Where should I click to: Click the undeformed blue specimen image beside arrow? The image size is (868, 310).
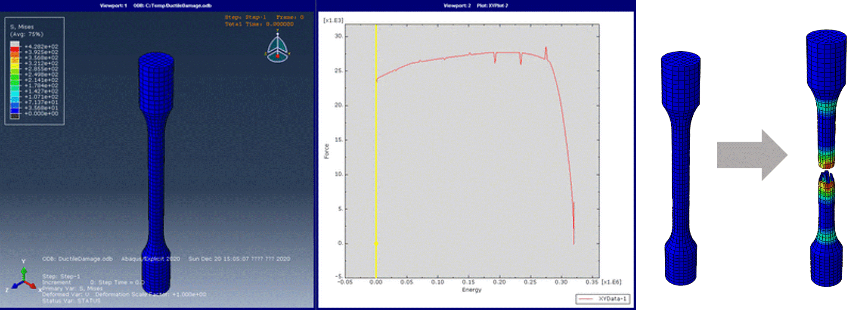[681, 168]
